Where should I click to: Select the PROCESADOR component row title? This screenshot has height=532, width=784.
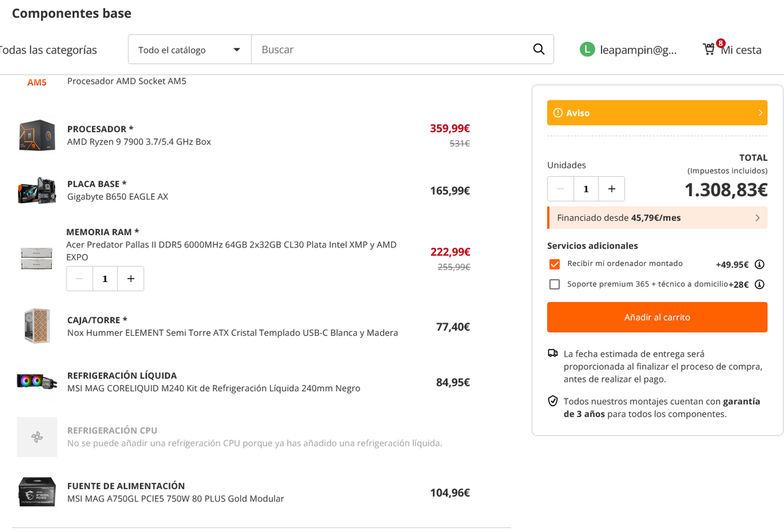(100, 129)
